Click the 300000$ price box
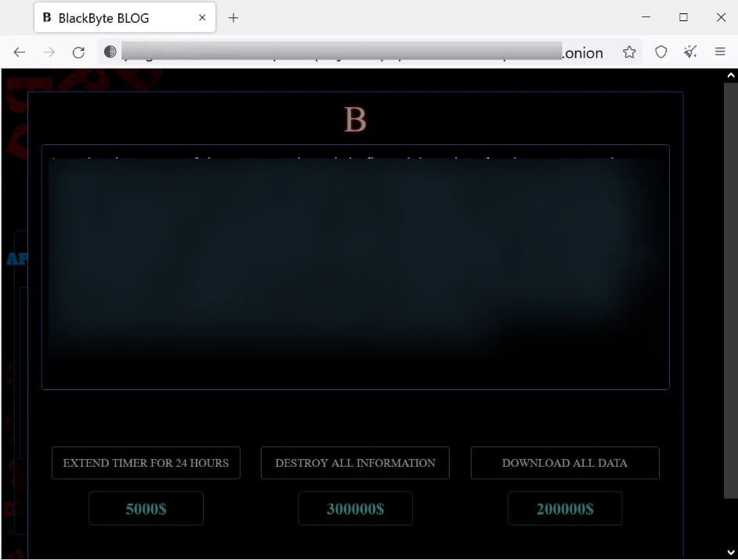This screenshot has height=560, width=738. (356, 508)
